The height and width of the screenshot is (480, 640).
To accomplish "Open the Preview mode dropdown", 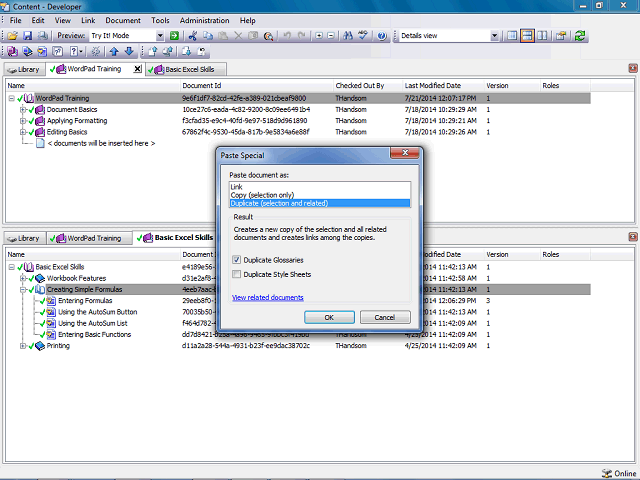I will tap(160, 36).
